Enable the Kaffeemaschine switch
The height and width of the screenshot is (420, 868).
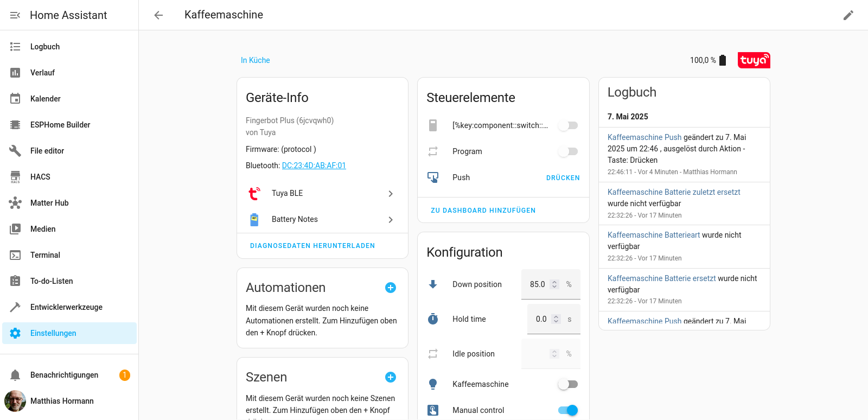tap(568, 384)
